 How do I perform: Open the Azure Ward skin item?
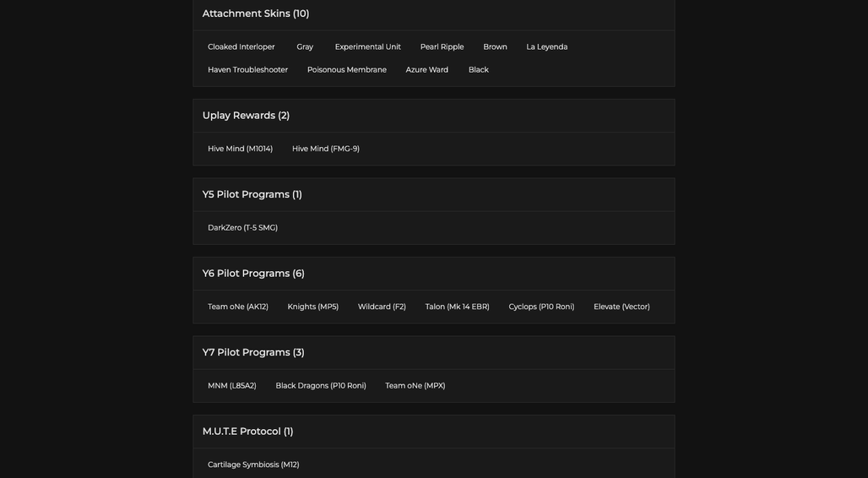tap(426, 70)
